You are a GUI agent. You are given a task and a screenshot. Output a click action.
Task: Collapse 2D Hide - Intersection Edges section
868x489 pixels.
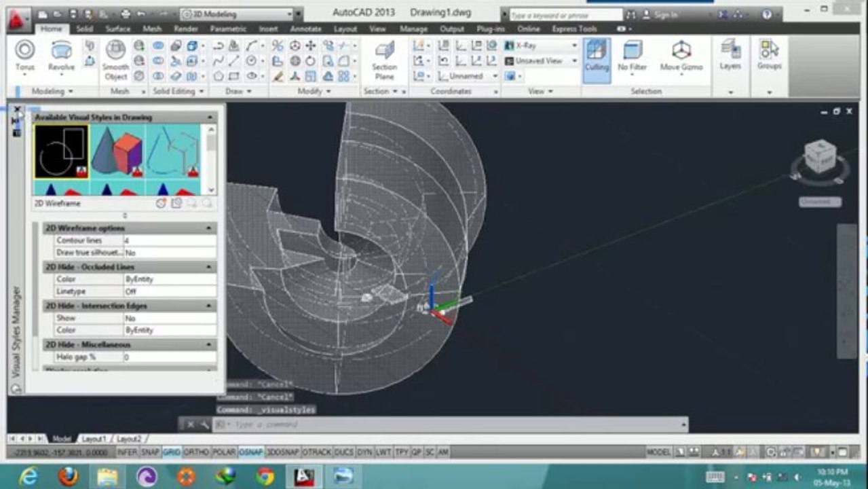[210, 306]
